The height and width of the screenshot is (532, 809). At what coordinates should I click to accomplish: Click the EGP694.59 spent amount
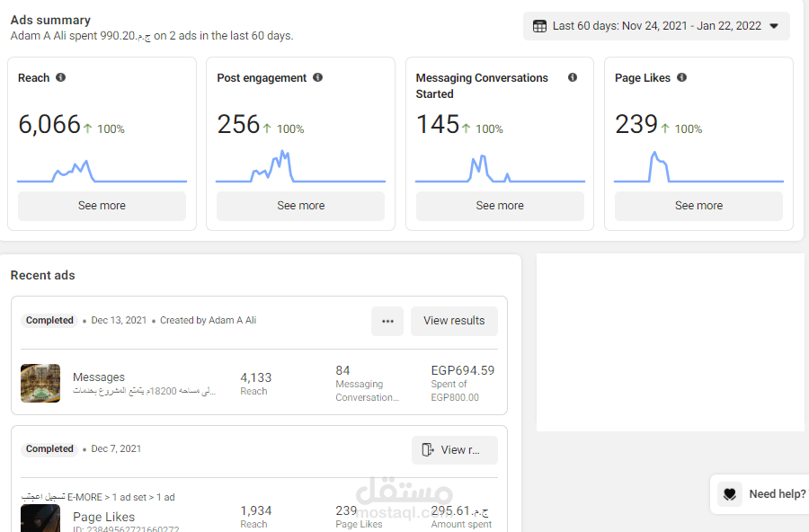[x=463, y=370]
